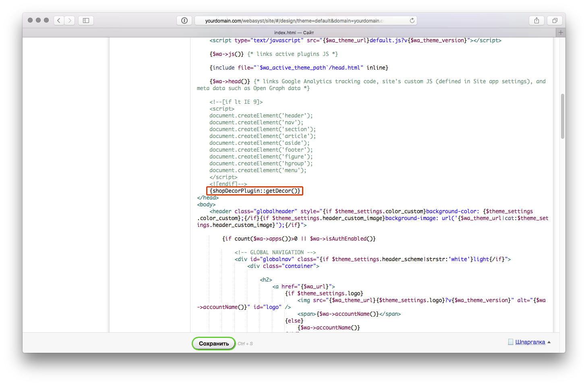Go back with the Safari back arrow
The height and width of the screenshot is (385, 588).
point(59,20)
